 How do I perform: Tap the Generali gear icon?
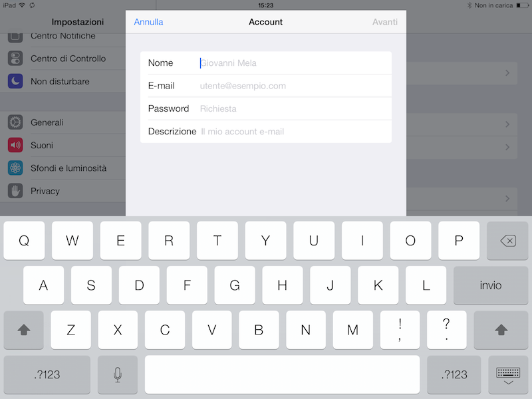[x=15, y=123]
